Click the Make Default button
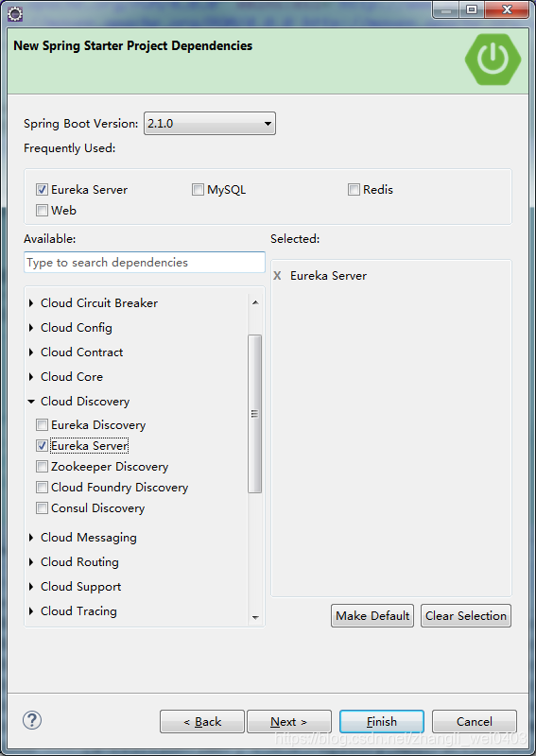This screenshot has height=756, width=536. point(372,616)
